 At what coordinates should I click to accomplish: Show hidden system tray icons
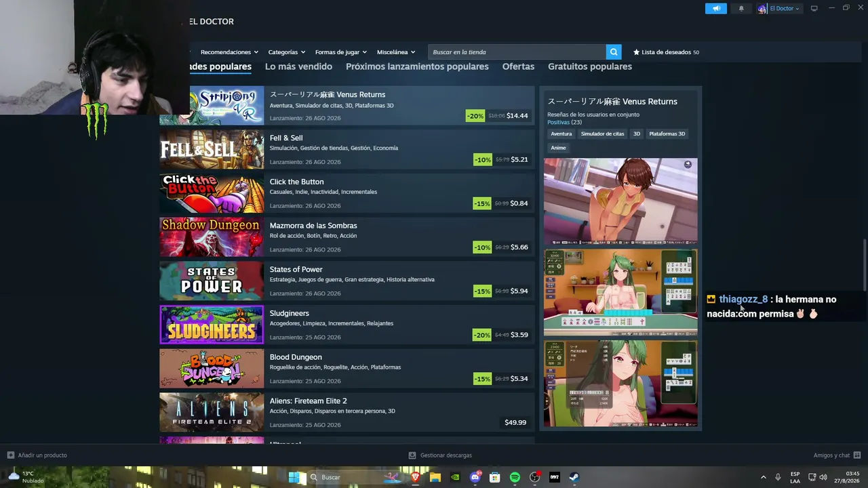(x=764, y=477)
